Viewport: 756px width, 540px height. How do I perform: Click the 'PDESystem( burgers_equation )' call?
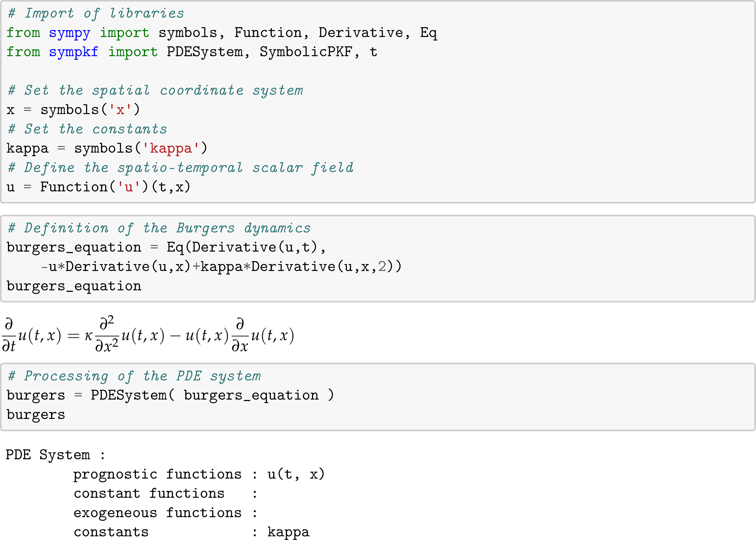tap(212, 396)
